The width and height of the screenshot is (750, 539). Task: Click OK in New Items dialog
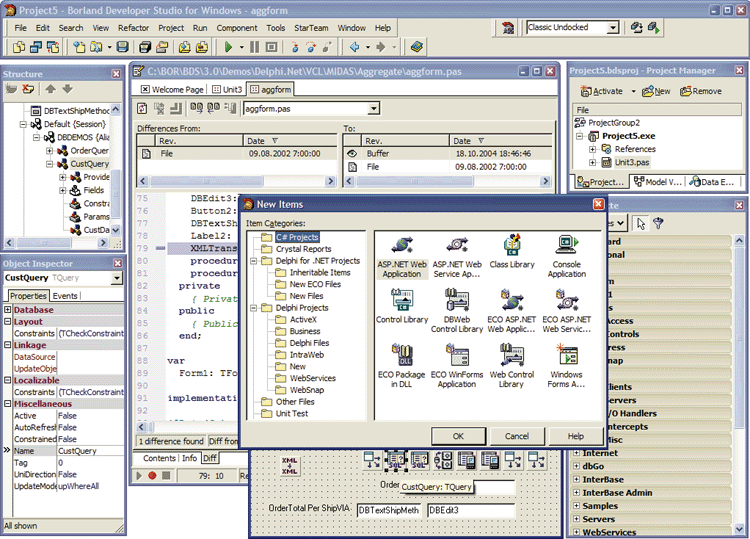click(458, 436)
